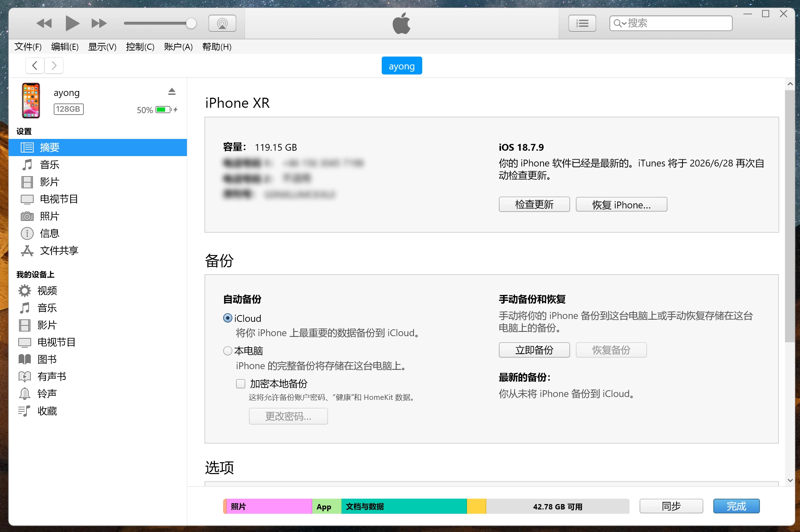Image resolution: width=800 pixels, height=532 pixels.
Task: Click the 50% battery indicator
Action: 157,110
